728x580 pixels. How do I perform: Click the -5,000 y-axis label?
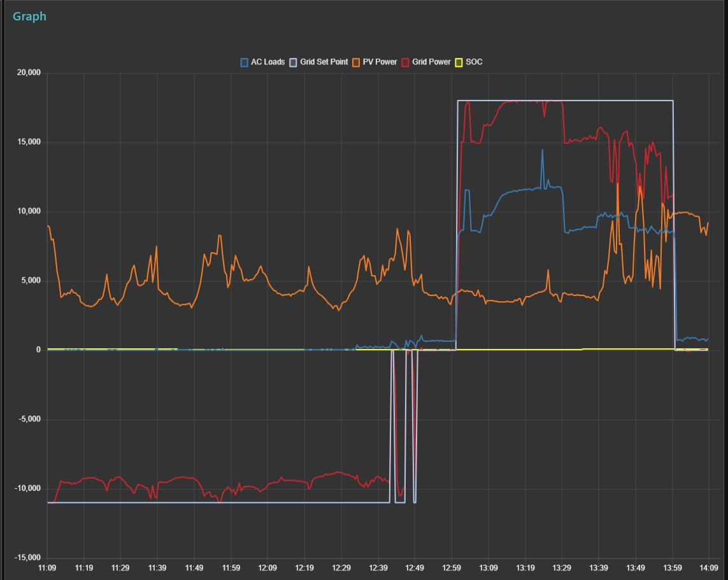click(x=30, y=419)
